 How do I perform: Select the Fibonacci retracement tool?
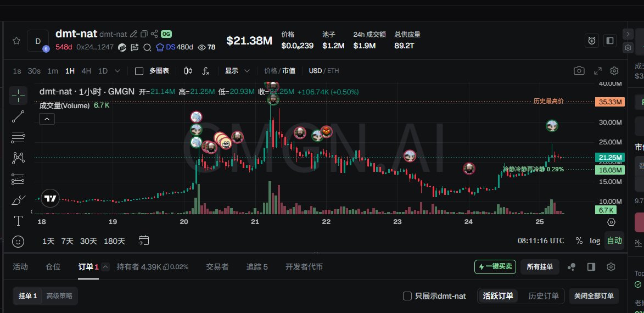[18, 137]
